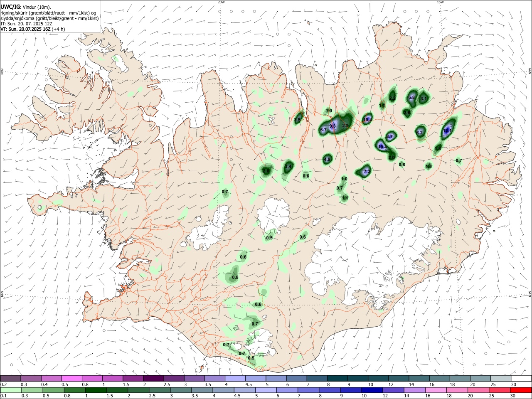Click the 'VT: Sun. 20.07.2025 16Z (+4 h)' line
Image resolution: width=532 pixels, height=399 pixels.
(32, 29)
